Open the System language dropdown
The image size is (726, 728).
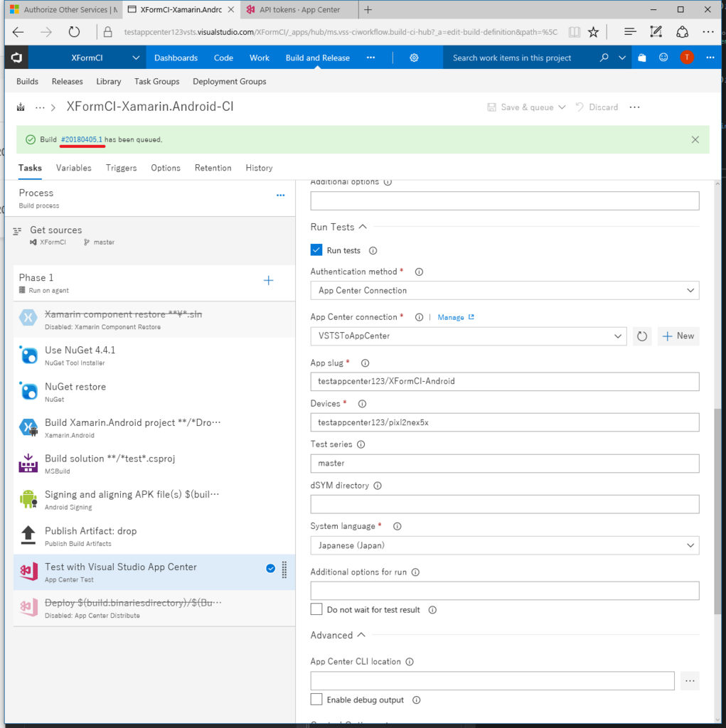point(505,545)
